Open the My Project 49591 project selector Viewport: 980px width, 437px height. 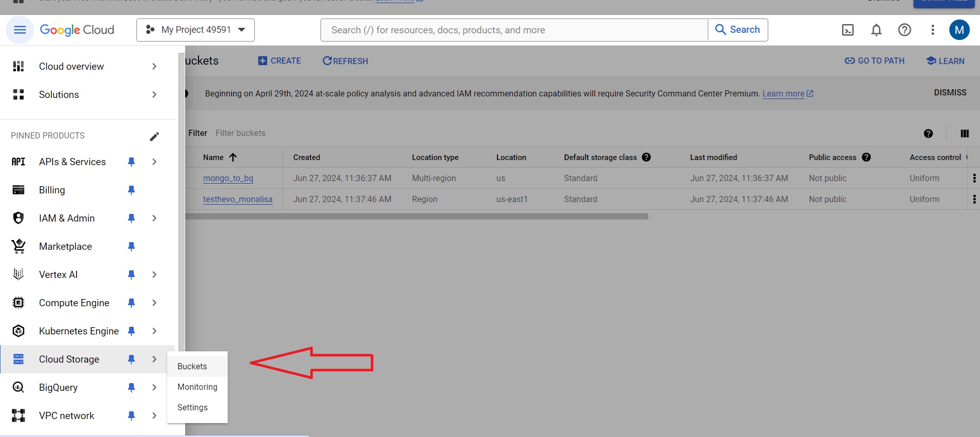pyautogui.click(x=195, y=30)
